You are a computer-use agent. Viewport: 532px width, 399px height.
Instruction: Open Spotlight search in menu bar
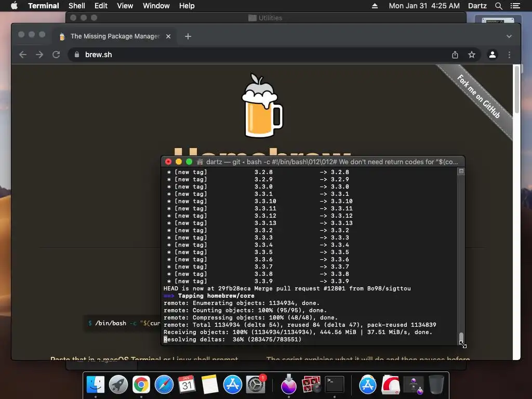(x=498, y=6)
